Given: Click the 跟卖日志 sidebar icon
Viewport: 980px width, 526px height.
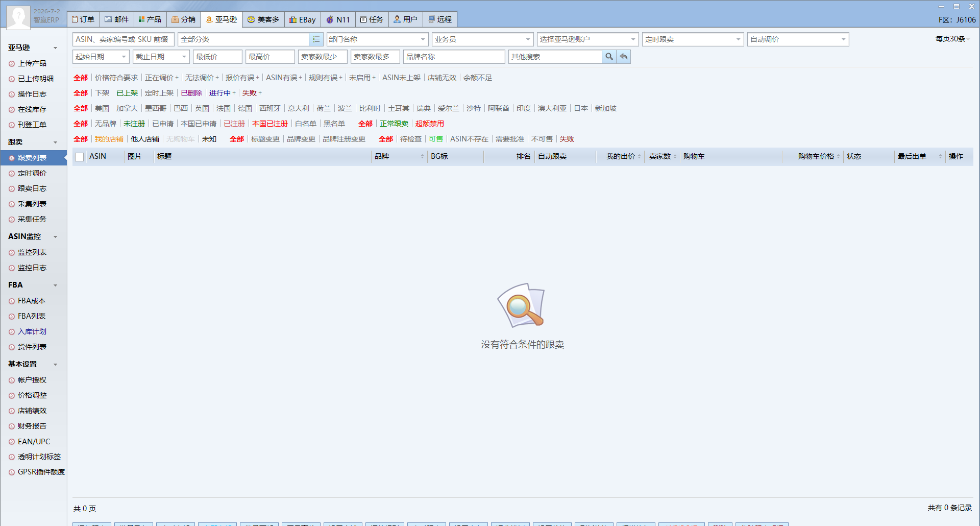Looking at the screenshot, I should click(12, 189).
